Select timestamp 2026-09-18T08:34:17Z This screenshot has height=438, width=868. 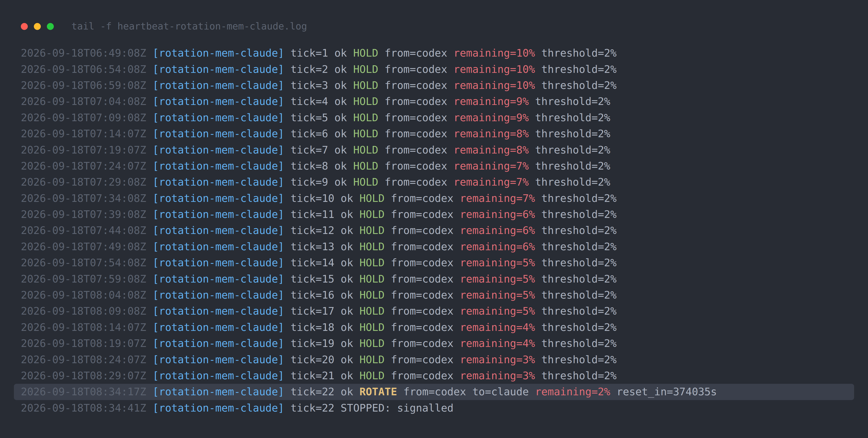[x=84, y=392]
